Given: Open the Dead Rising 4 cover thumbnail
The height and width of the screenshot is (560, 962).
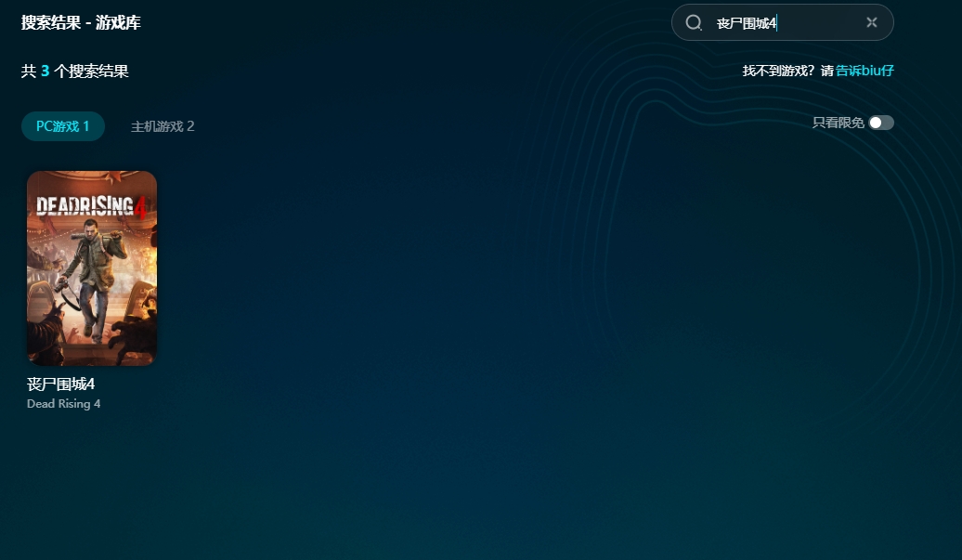Looking at the screenshot, I should (x=92, y=268).
